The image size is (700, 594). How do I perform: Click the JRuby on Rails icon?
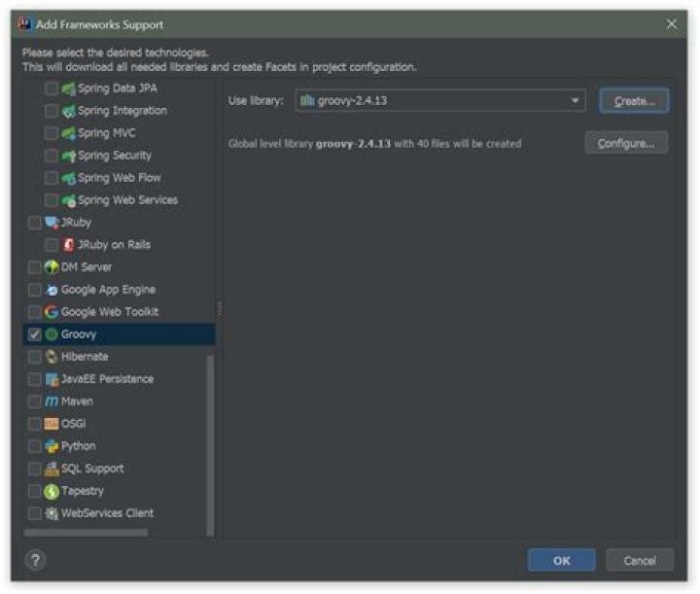(x=68, y=245)
